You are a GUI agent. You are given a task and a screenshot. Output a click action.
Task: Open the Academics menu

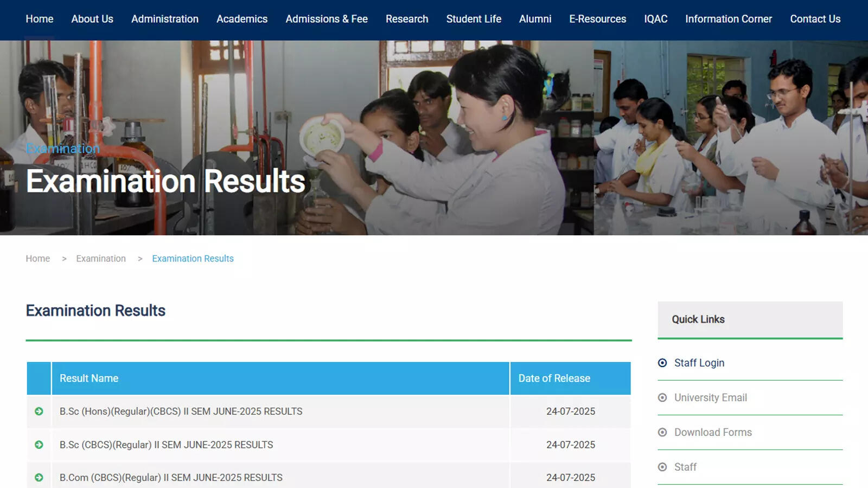click(x=242, y=19)
